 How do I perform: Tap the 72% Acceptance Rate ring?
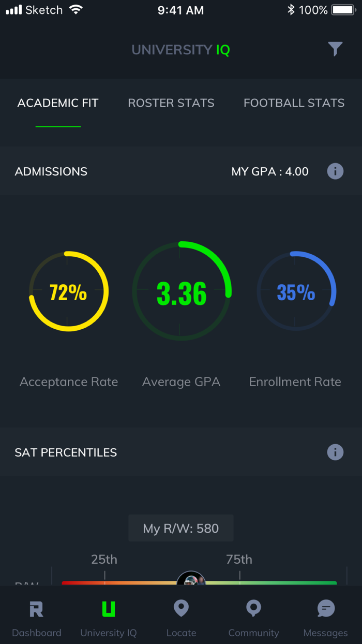click(68, 291)
